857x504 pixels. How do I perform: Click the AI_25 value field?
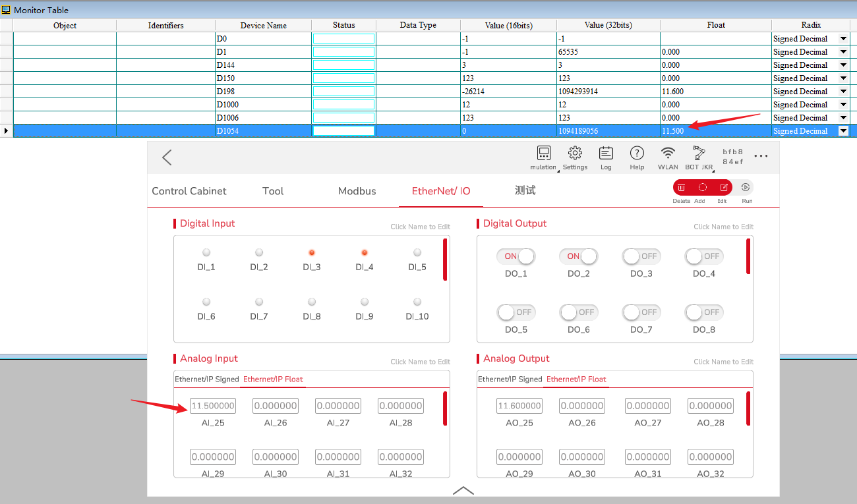212,406
